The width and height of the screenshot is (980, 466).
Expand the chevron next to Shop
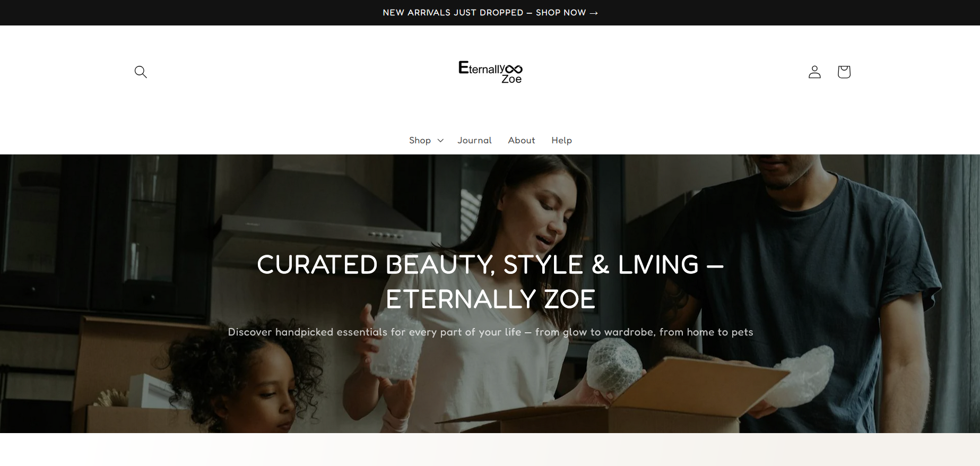point(440,141)
